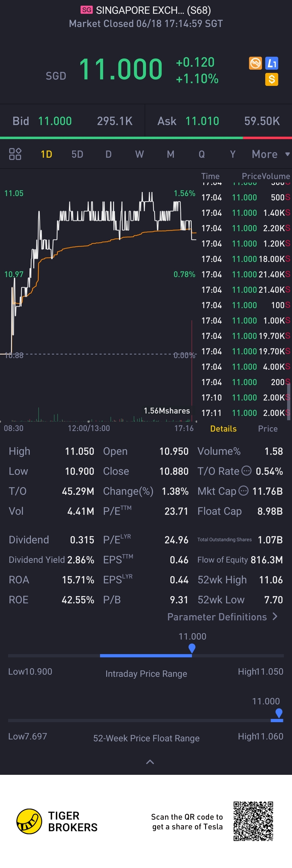Open the More timeframes dropdown
The width and height of the screenshot is (292, 868).
pyautogui.click(x=271, y=154)
